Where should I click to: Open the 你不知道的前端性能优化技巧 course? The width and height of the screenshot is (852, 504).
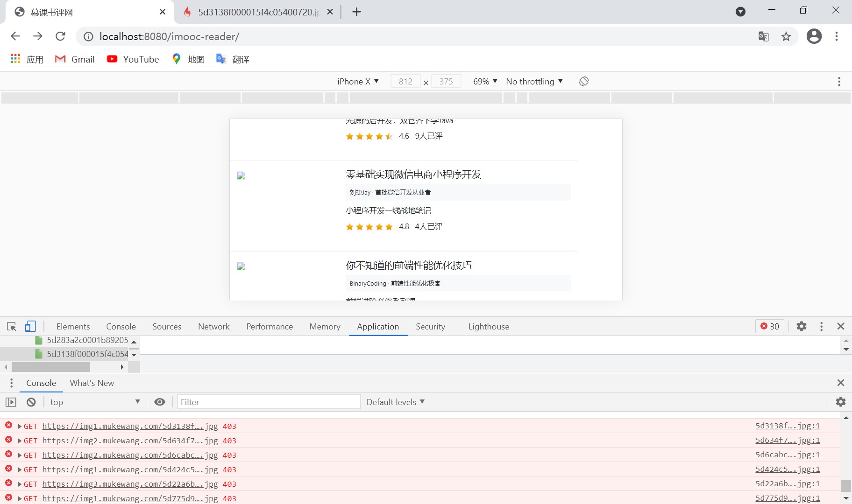409,266
